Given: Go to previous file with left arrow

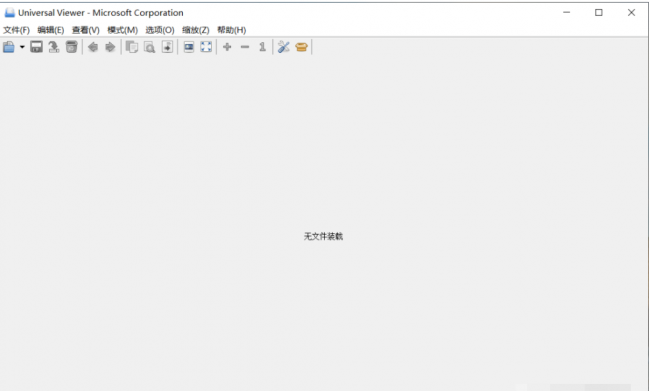Looking at the screenshot, I should [93, 47].
